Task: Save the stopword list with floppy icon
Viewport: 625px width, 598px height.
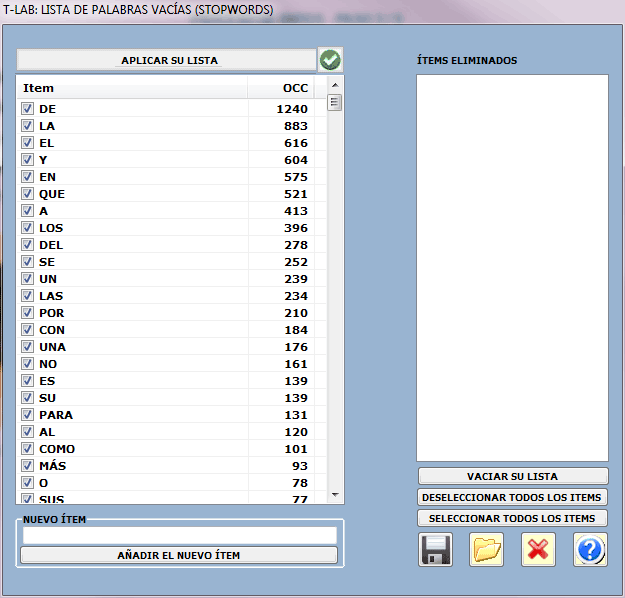Action: (435, 549)
